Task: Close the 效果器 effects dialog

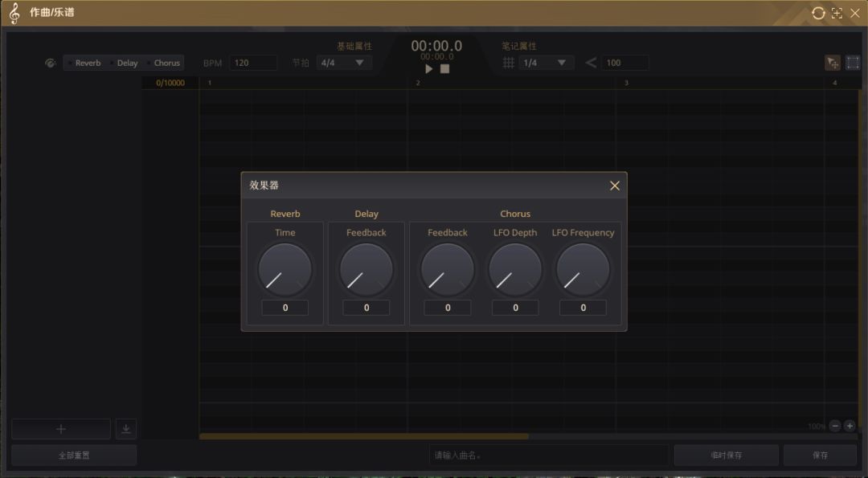Action: click(x=615, y=186)
